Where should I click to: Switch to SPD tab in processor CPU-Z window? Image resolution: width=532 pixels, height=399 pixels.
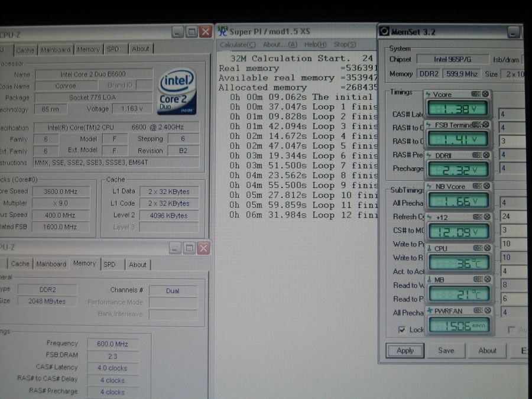click(113, 49)
